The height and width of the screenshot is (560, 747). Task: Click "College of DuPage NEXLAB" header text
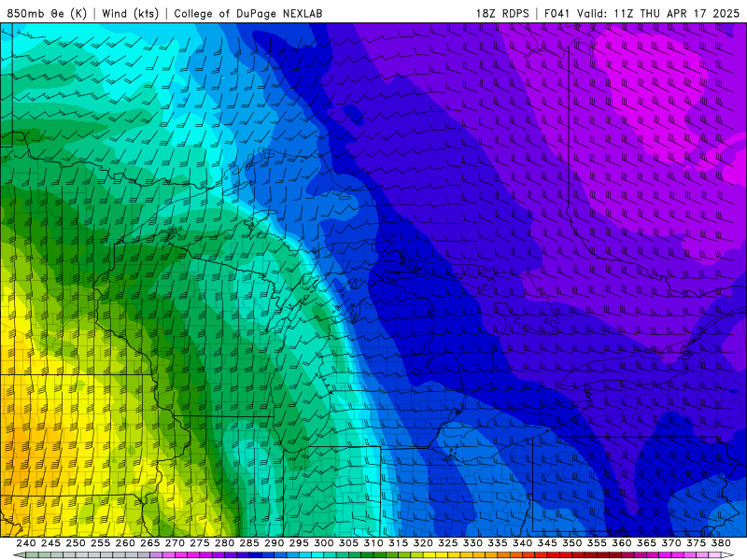[248, 13]
